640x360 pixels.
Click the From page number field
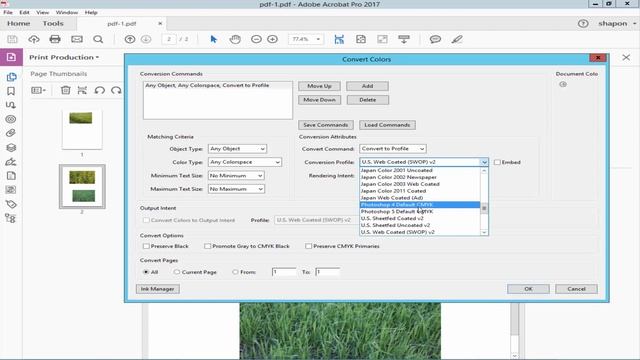point(284,272)
